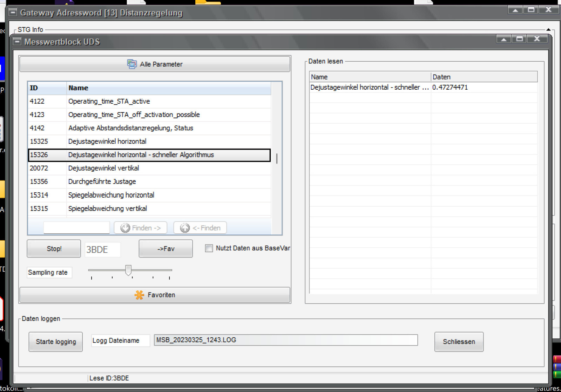
Task: Open Messwertblock UDS window system menu icon
Action: pos(17,42)
